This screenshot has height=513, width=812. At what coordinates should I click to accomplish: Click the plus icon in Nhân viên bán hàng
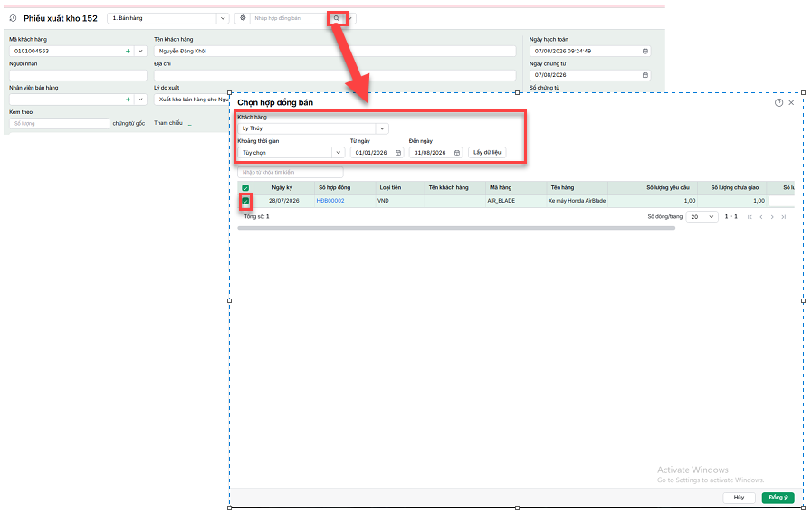tap(128, 100)
